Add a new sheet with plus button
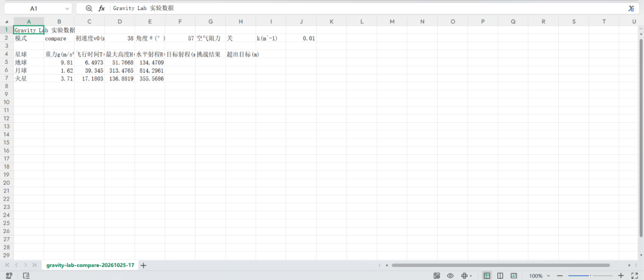 point(143,265)
